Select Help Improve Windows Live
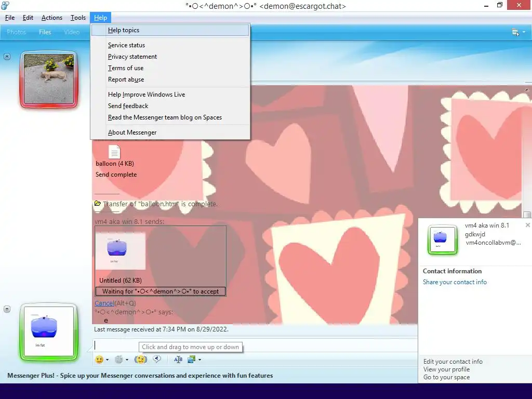Image resolution: width=532 pixels, height=399 pixels. click(170, 95)
